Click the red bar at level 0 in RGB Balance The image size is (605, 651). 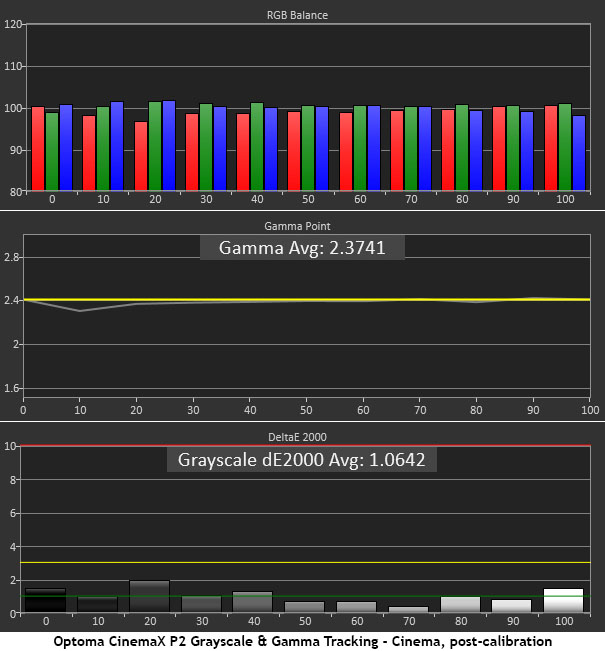(37, 148)
